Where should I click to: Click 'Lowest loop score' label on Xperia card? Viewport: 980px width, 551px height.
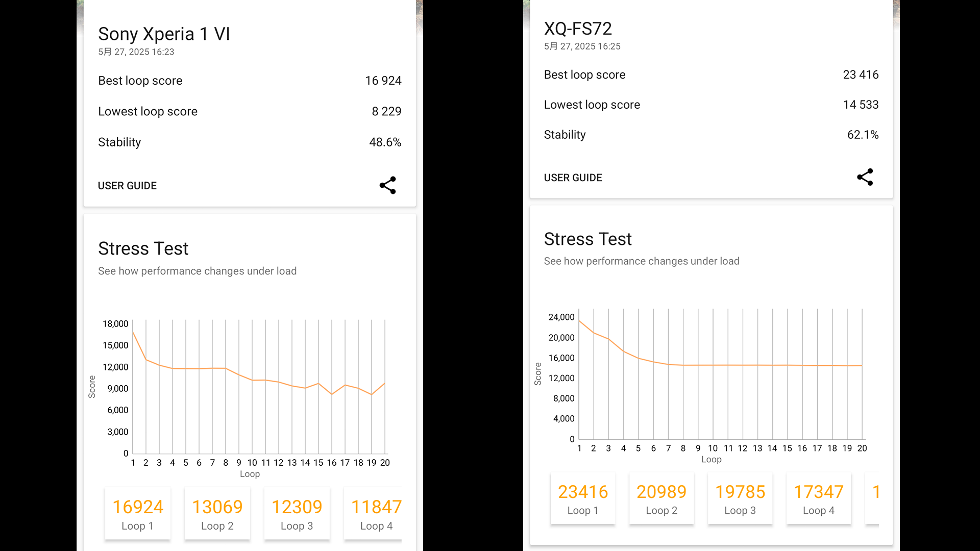click(148, 111)
